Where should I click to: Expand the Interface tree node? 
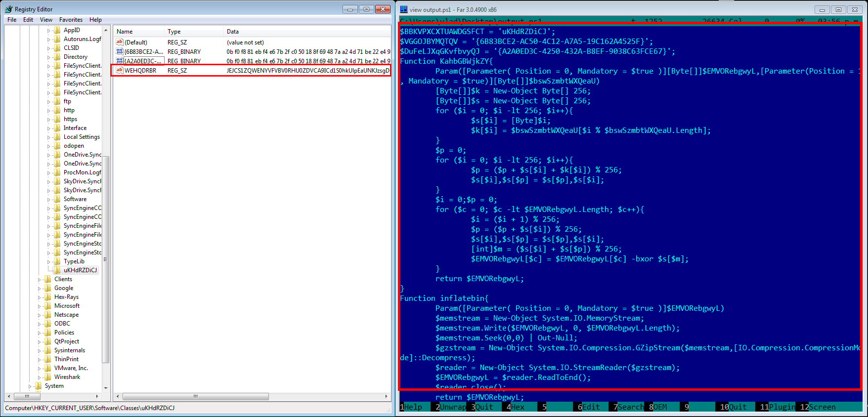[x=49, y=128]
